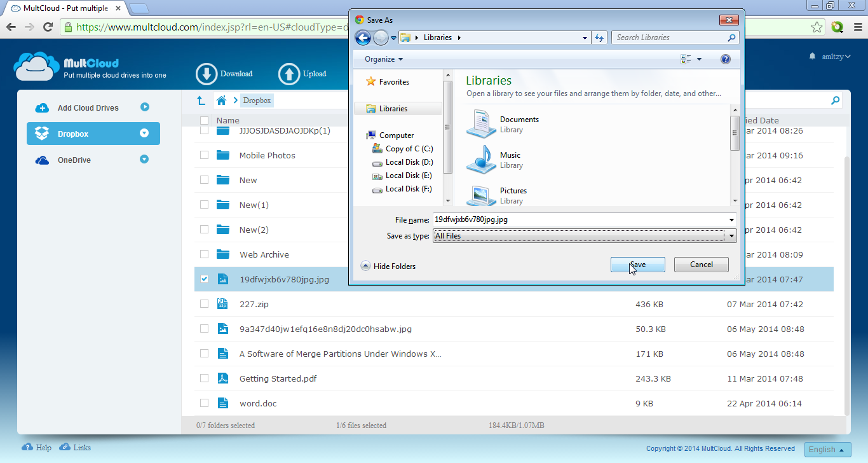Click the Cancel button
Image resolution: width=868 pixels, height=463 pixels.
(701, 265)
